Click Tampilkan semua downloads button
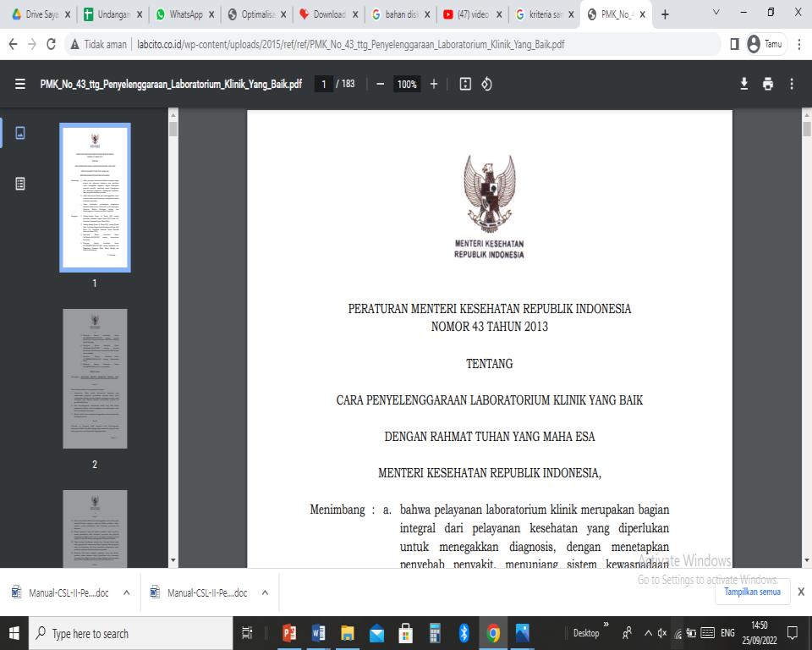 pos(753,592)
